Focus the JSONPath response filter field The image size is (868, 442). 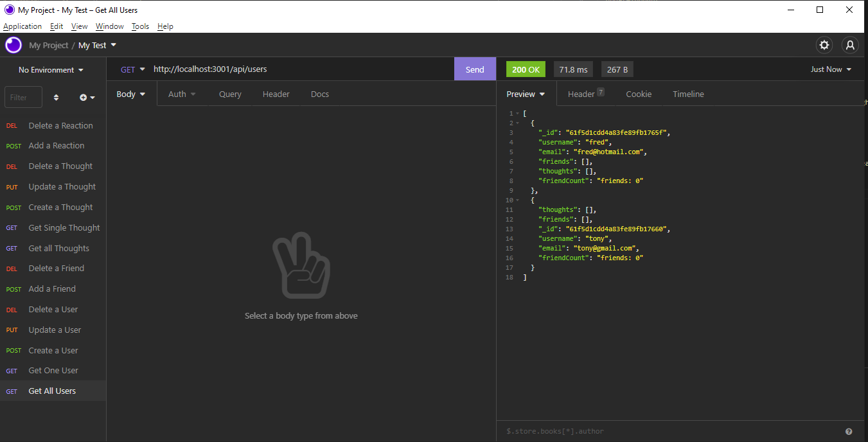[x=671, y=432]
